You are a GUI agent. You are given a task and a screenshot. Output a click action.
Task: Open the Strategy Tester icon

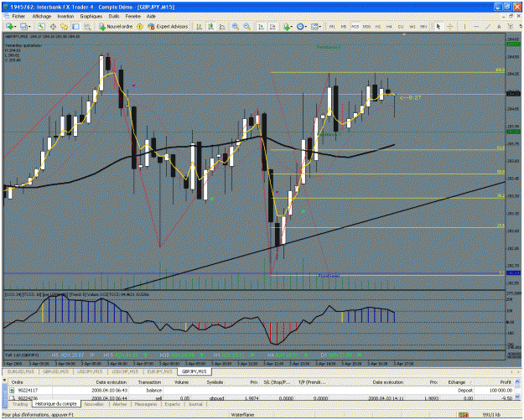87,26
